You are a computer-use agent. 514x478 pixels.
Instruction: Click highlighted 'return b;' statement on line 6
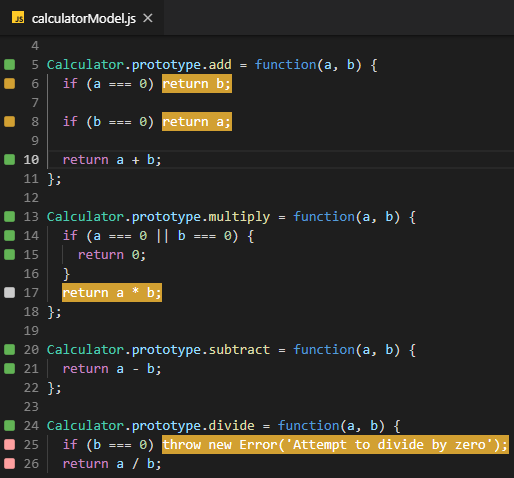click(x=197, y=83)
